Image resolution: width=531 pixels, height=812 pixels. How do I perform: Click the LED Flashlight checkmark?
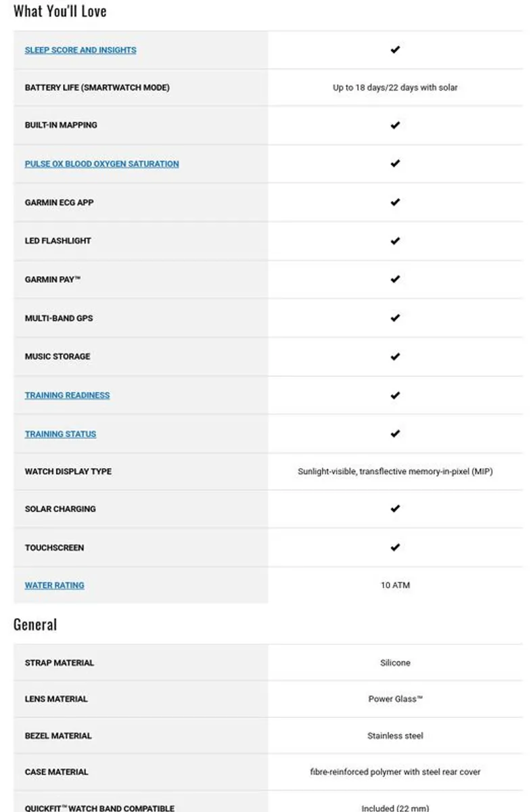tap(395, 241)
